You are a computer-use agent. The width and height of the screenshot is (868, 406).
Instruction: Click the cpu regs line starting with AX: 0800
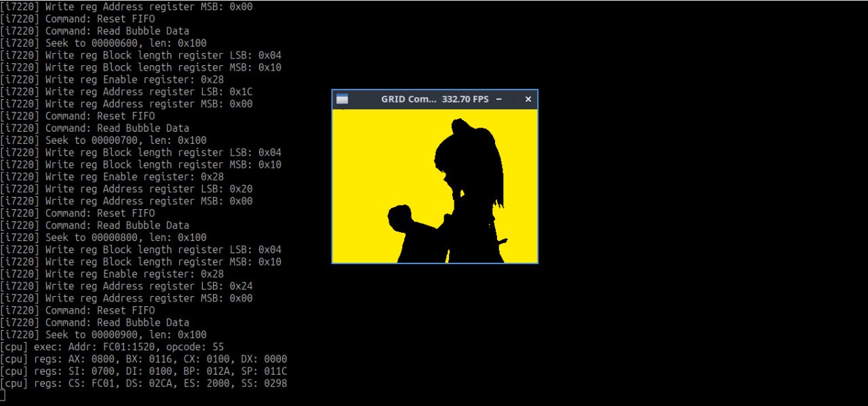coord(143,359)
